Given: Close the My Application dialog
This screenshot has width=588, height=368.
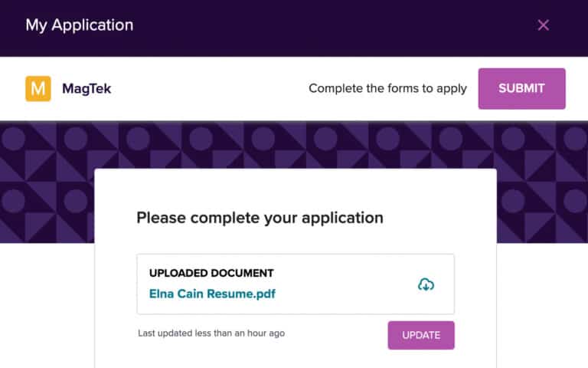Looking at the screenshot, I should click(x=543, y=25).
